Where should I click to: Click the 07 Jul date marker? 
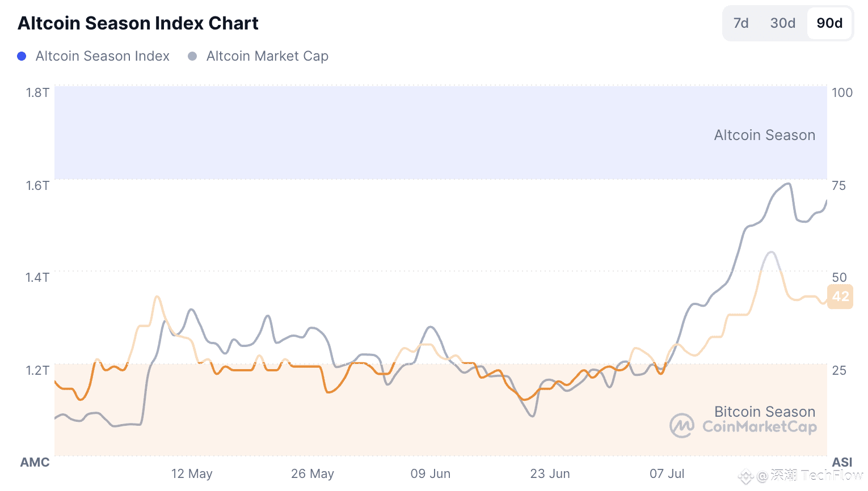(667, 473)
